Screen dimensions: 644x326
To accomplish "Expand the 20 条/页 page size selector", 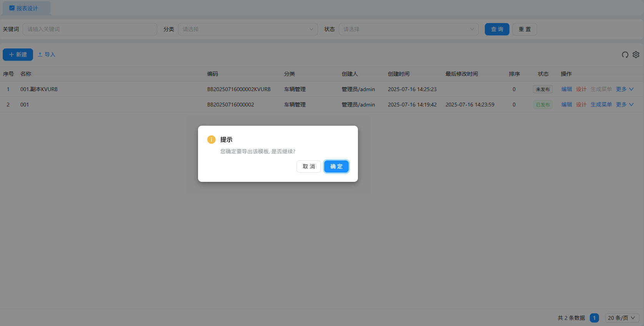I will (x=621, y=318).
